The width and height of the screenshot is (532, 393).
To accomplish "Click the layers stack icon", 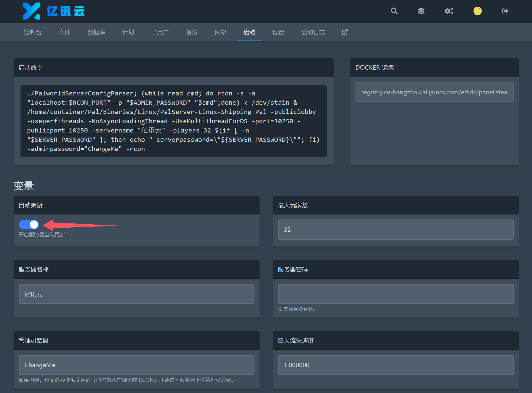I will pyautogui.click(x=421, y=11).
